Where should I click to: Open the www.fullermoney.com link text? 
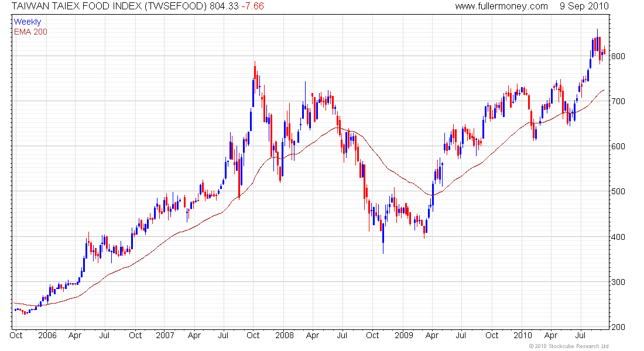[501, 6]
